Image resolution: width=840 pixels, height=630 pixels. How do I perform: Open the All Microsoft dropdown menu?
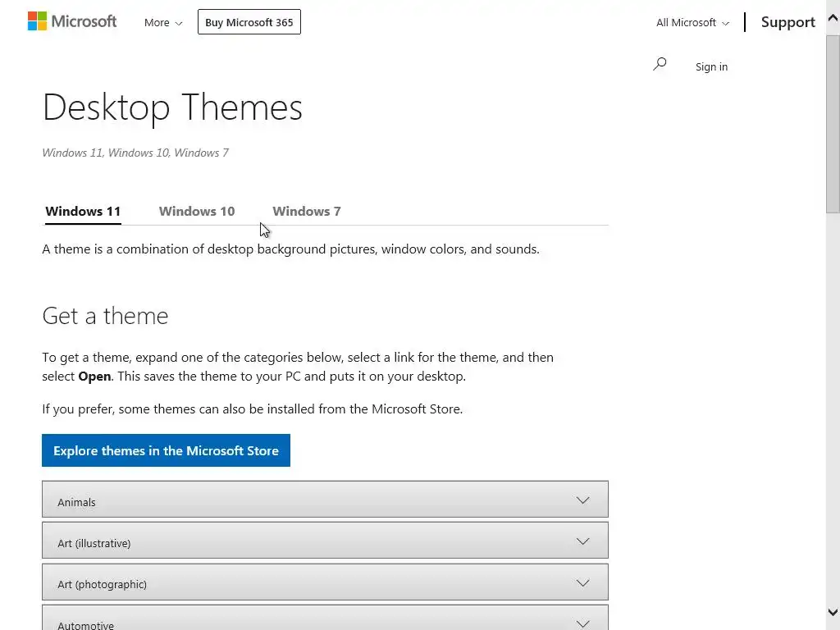[692, 23]
